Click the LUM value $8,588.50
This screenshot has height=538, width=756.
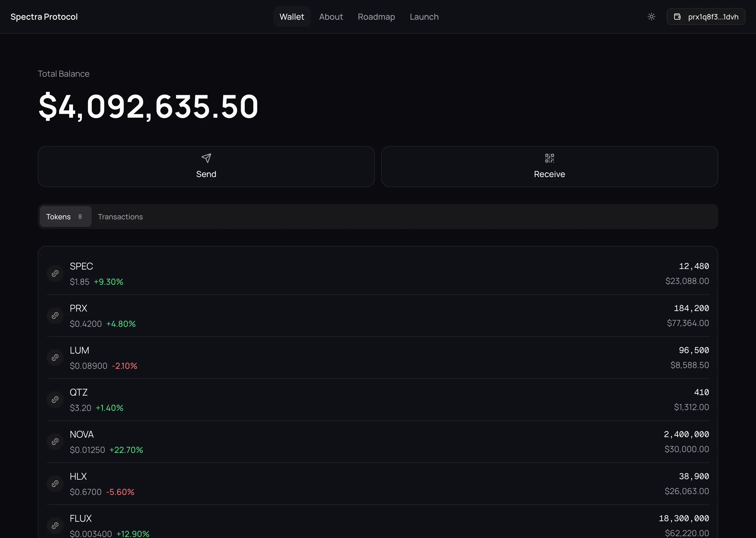pyautogui.click(x=690, y=365)
